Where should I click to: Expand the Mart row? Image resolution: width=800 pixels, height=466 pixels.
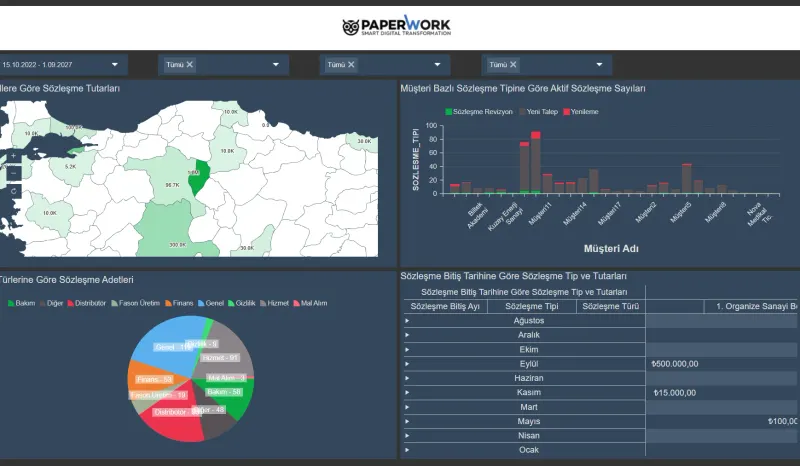407,407
